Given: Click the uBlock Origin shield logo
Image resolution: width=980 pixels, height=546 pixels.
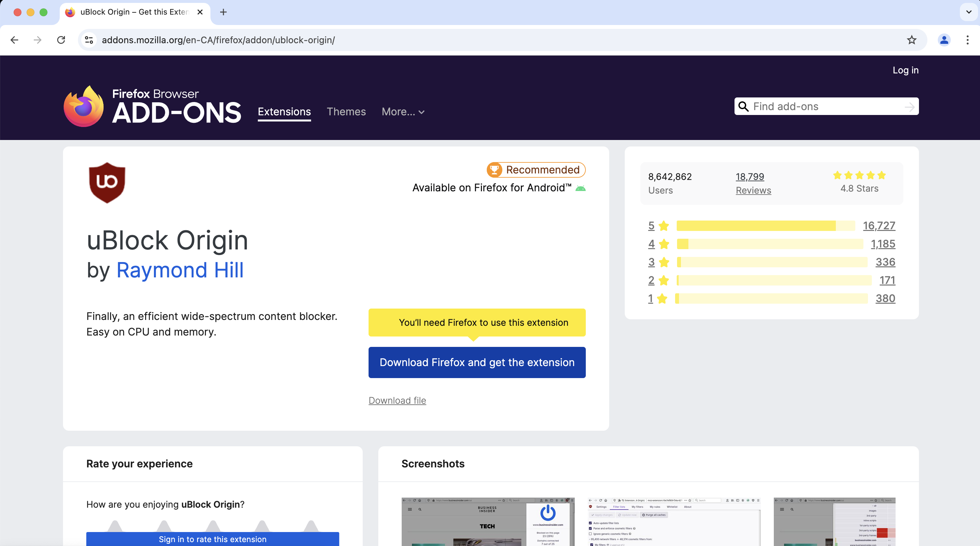Looking at the screenshot, I should (107, 183).
